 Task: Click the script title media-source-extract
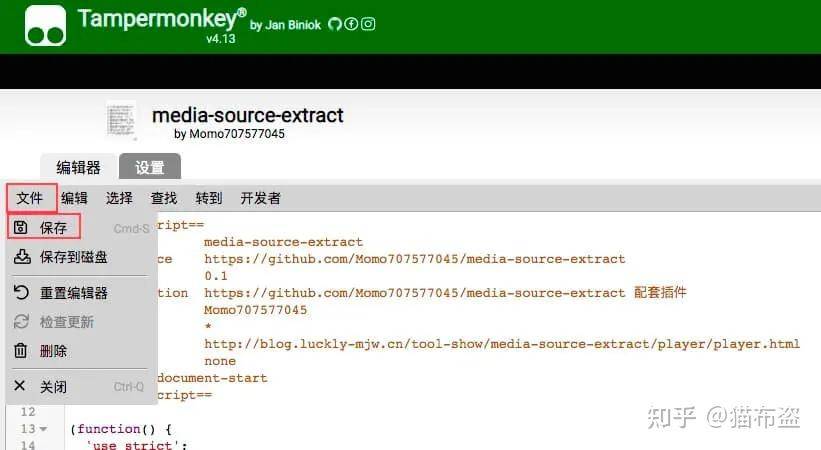(248, 115)
